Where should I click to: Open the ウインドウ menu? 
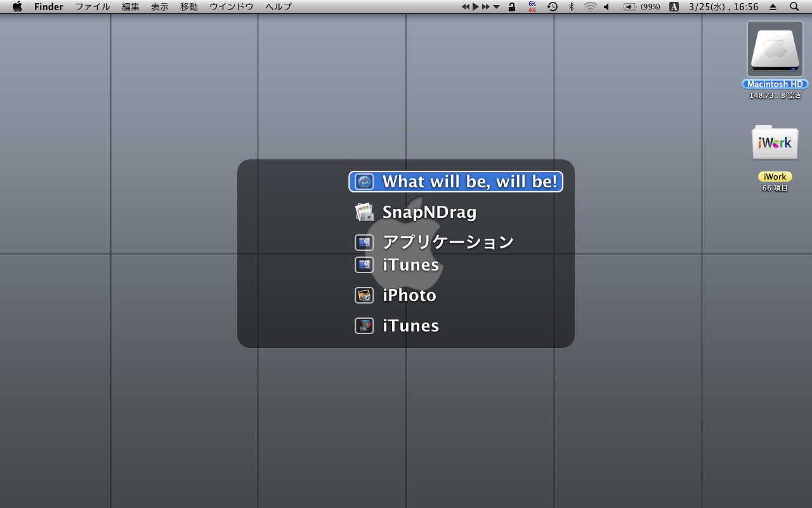click(232, 6)
